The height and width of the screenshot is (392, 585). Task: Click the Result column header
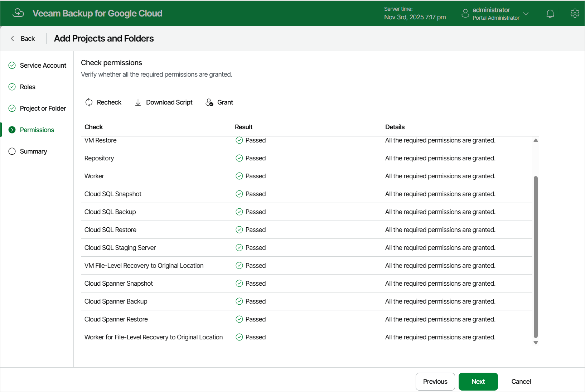pos(243,127)
